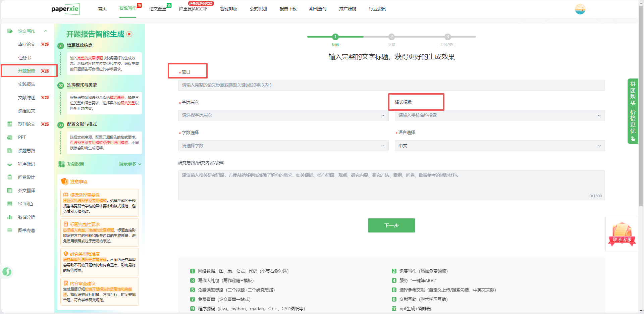Click the green 下一步 button
This screenshot has width=644, height=314.
391,225
